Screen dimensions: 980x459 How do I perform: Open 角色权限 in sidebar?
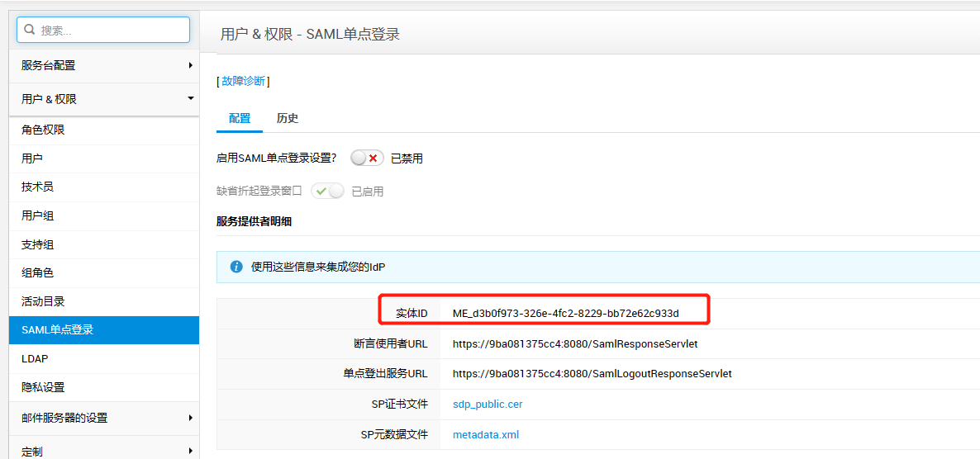43,130
